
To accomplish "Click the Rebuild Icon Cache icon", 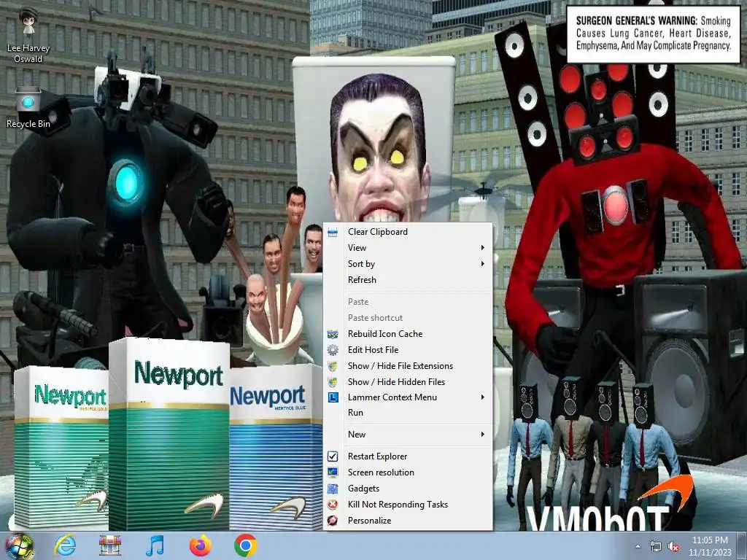I will (333, 334).
